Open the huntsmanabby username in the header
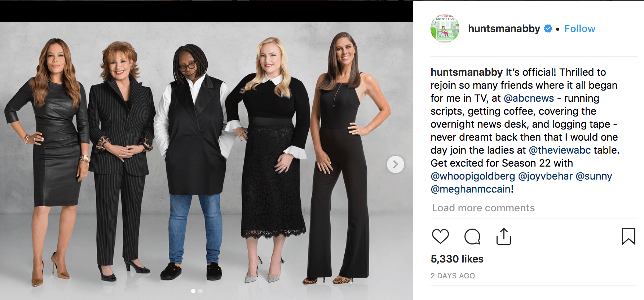The image size is (644, 300). pyautogui.click(x=504, y=29)
